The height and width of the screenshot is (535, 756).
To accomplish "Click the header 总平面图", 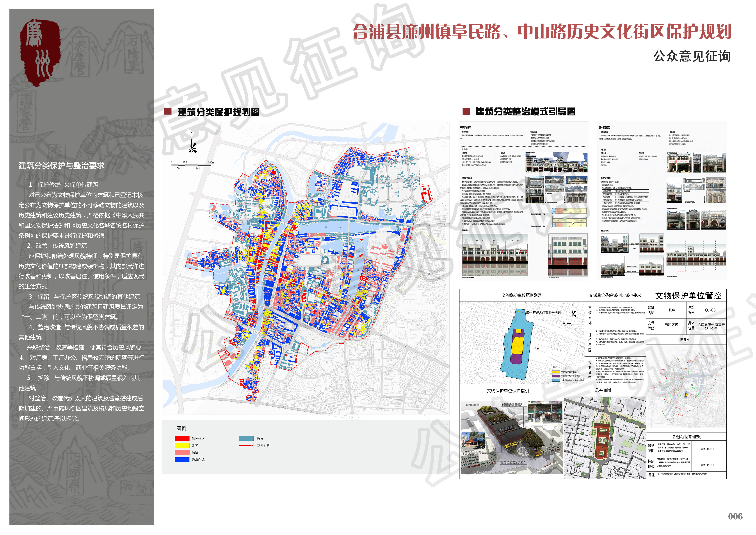I will [x=603, y=390].
